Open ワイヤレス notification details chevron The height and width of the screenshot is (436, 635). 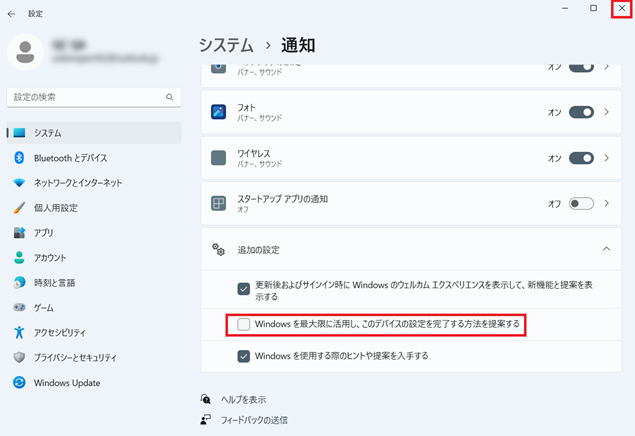pos(607,158)
